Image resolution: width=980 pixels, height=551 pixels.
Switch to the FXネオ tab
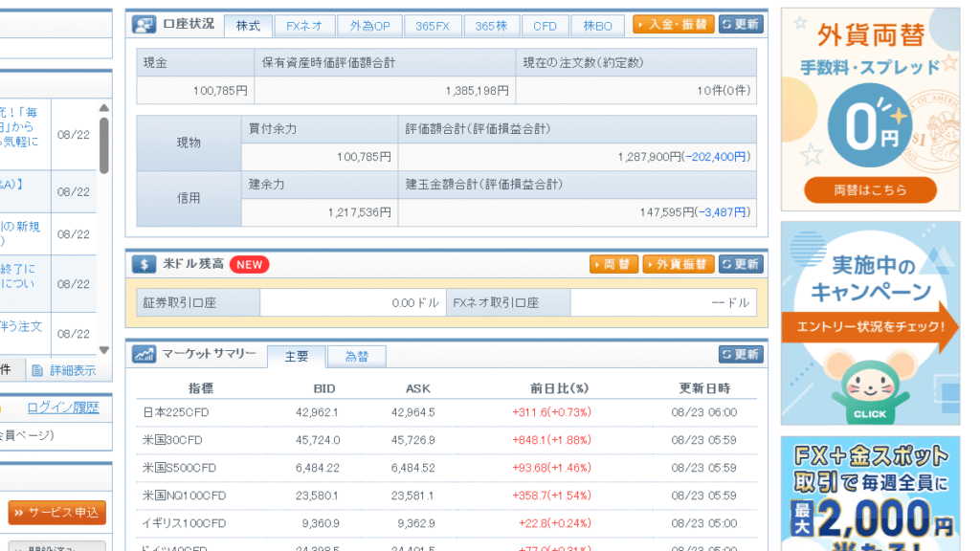[304, 26]
